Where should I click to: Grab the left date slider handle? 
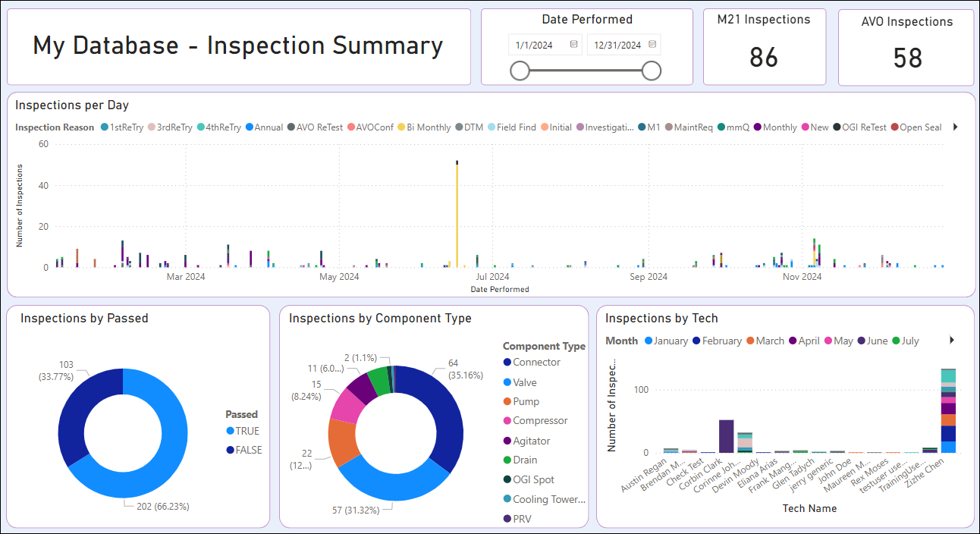pyautogui.click(x=520, y=71)
